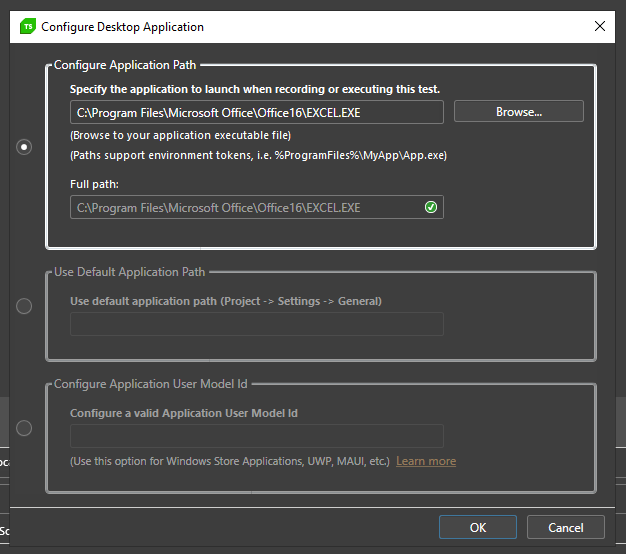626x554 pixels.
Task: Choose the Application User Model Id radio
Action: (25, 428)
